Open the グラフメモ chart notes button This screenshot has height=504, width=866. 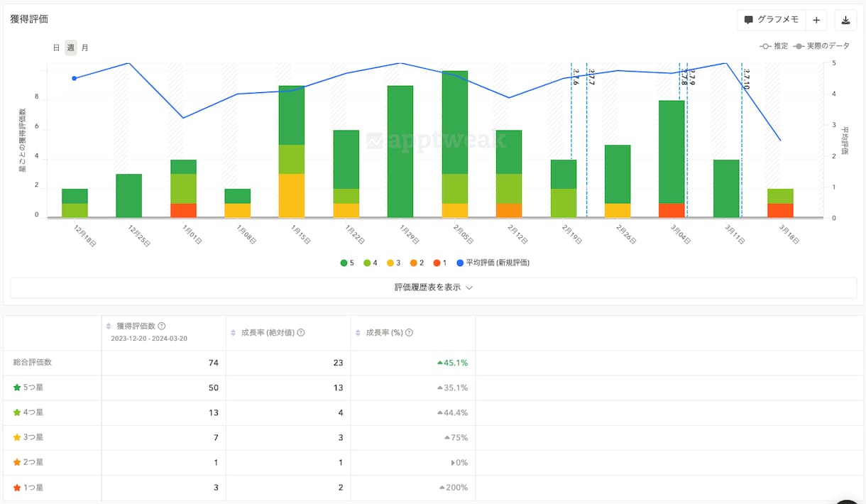(772, 20)
